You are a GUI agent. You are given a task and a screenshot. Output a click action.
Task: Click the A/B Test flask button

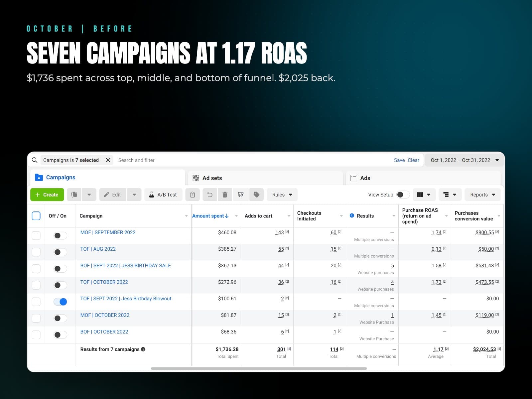click(x=163, y=195)
